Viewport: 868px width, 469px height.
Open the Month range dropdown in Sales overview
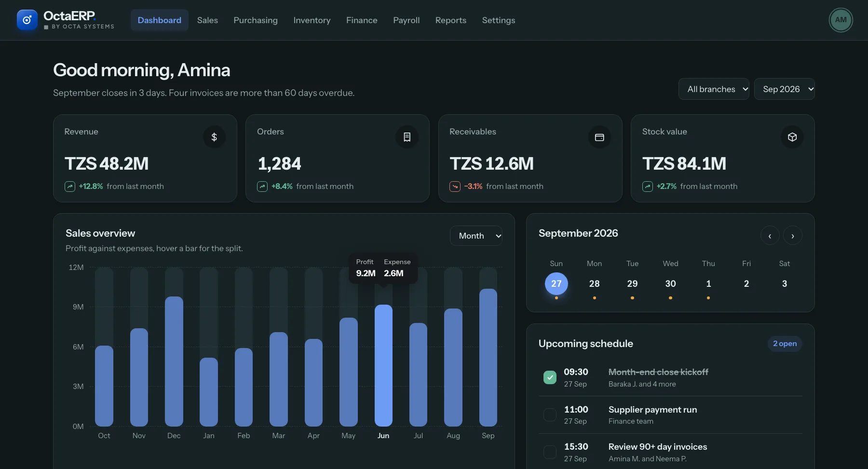coord(476,236)
